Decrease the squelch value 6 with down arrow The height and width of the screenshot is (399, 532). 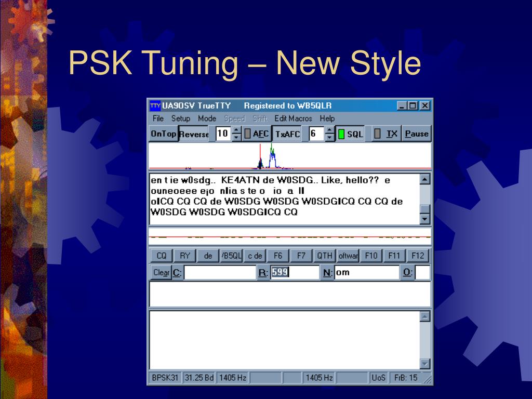(329, 137)
